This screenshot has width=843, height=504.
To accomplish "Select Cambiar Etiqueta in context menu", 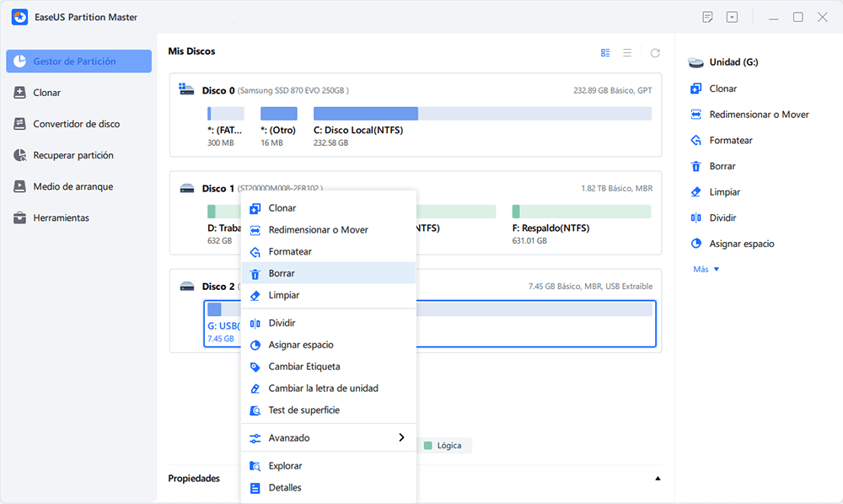I will 329,367.
